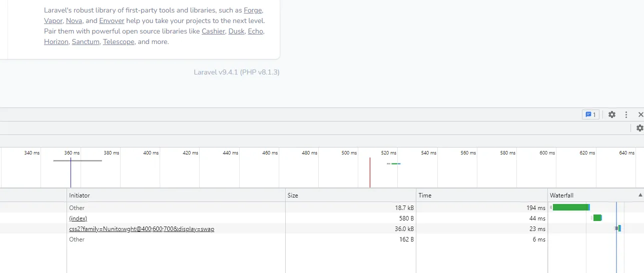Select the 162 B size cell
This screenshot has height=273, width=644.
351,239
